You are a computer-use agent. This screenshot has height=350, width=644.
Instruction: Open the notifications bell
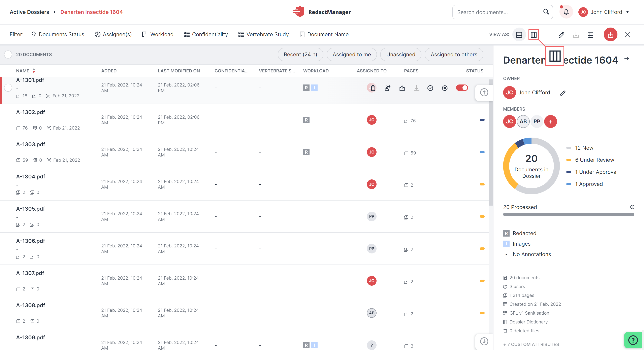(566, 12)
